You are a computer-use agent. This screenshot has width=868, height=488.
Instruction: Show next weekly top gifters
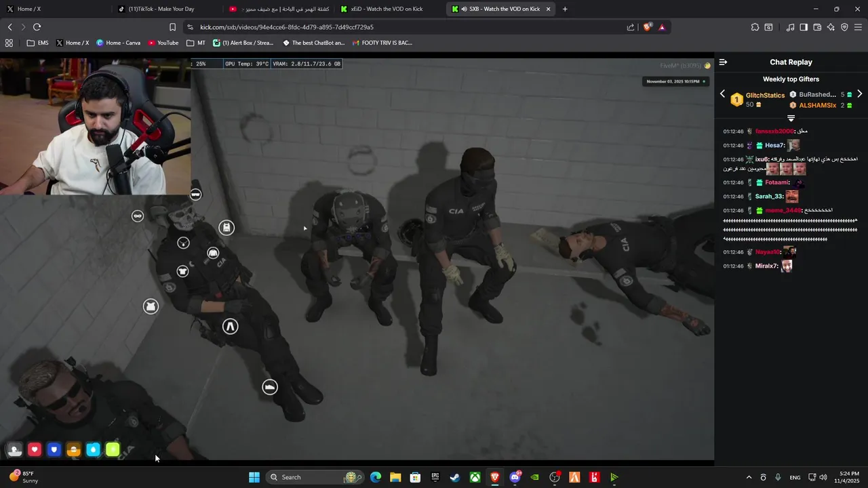point(859,94)
